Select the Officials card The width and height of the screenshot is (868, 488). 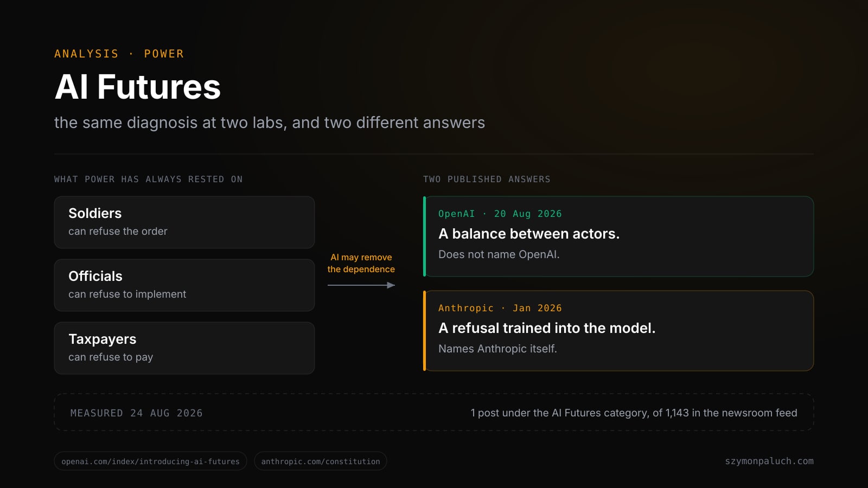184,285
